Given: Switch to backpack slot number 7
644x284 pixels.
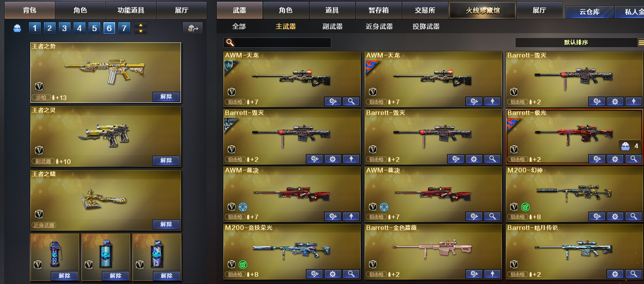Looking at the screenshot, I should (124, 29).
